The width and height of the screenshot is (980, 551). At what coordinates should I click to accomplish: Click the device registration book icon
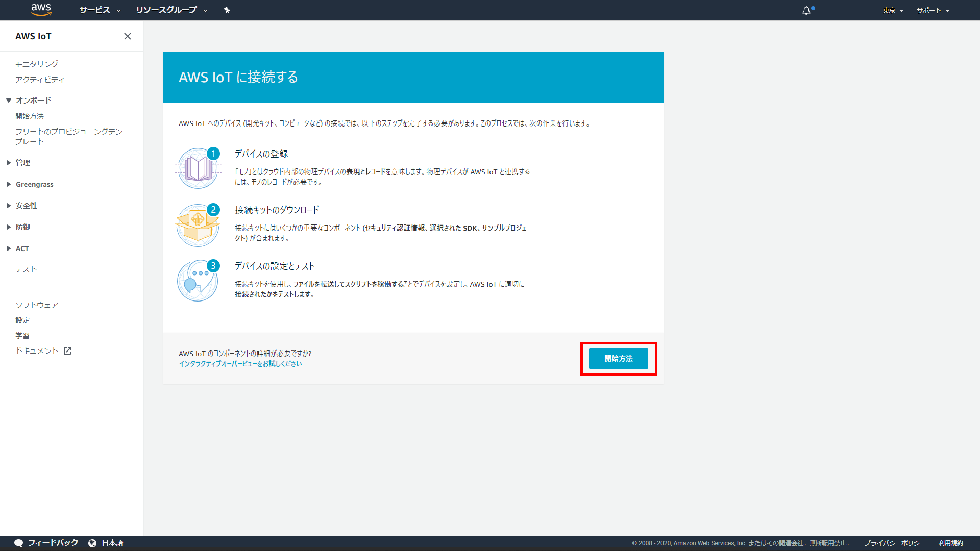coord(198,169)
